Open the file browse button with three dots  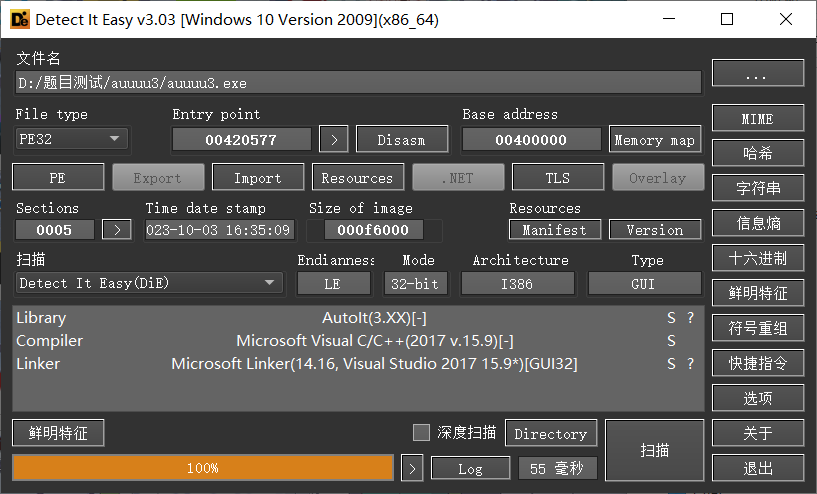pyautogui.click(x=757, y=74)
